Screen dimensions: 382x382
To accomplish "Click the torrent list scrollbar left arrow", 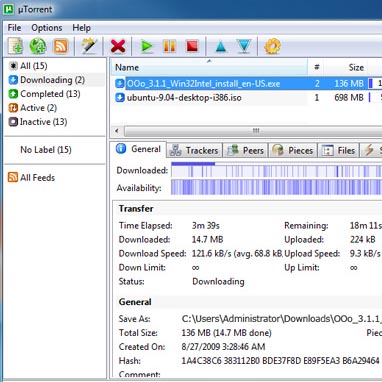I will [117, 131].
